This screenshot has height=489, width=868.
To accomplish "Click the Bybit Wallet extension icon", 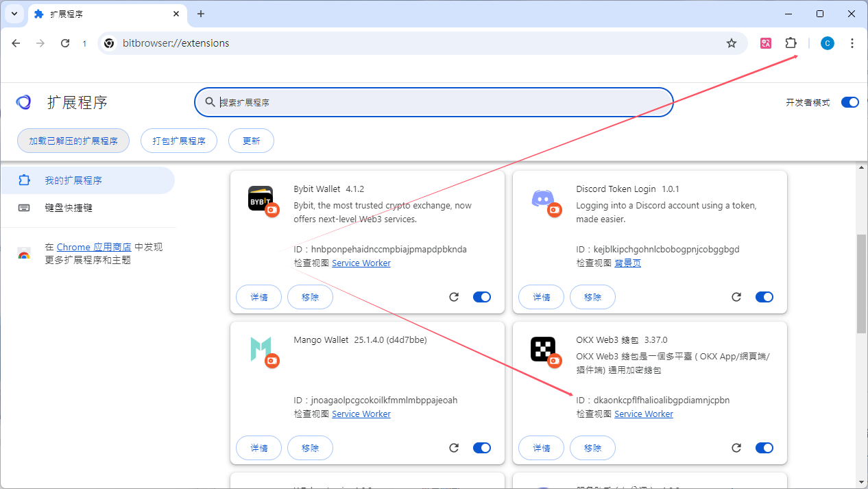I will [261, 200].
